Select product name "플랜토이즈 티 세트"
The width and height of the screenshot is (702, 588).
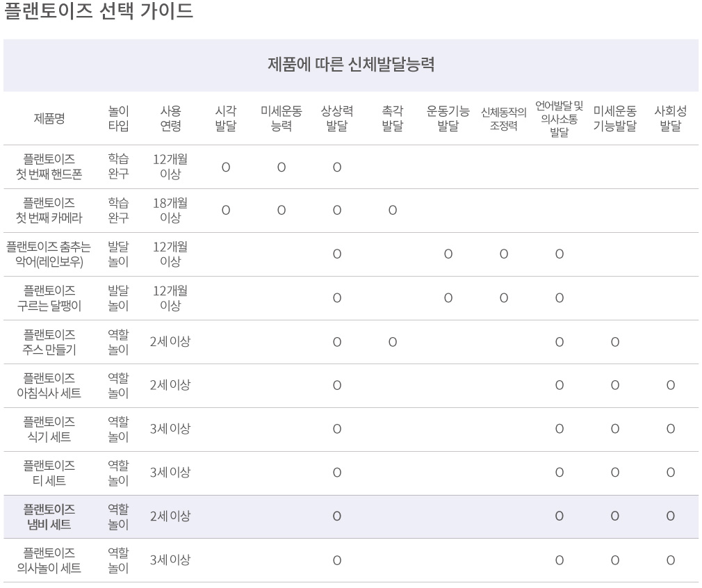(x=49, y=473)
